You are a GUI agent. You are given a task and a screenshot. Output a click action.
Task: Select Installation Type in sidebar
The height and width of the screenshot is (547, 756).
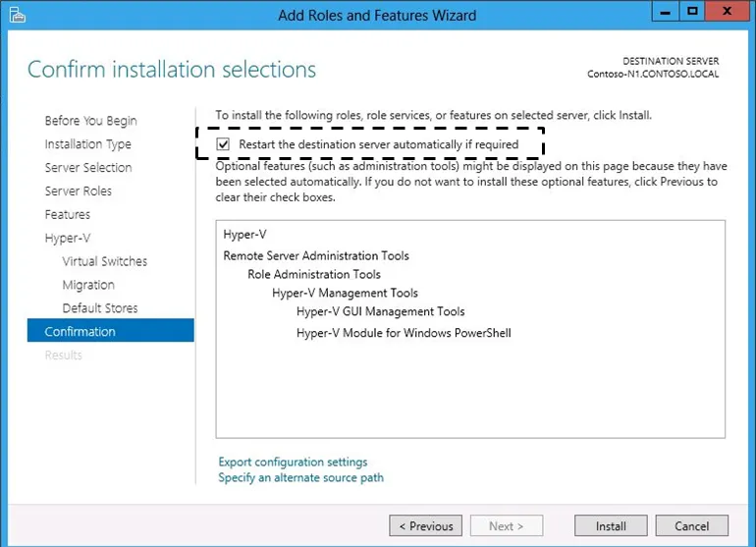coord(87,144)
